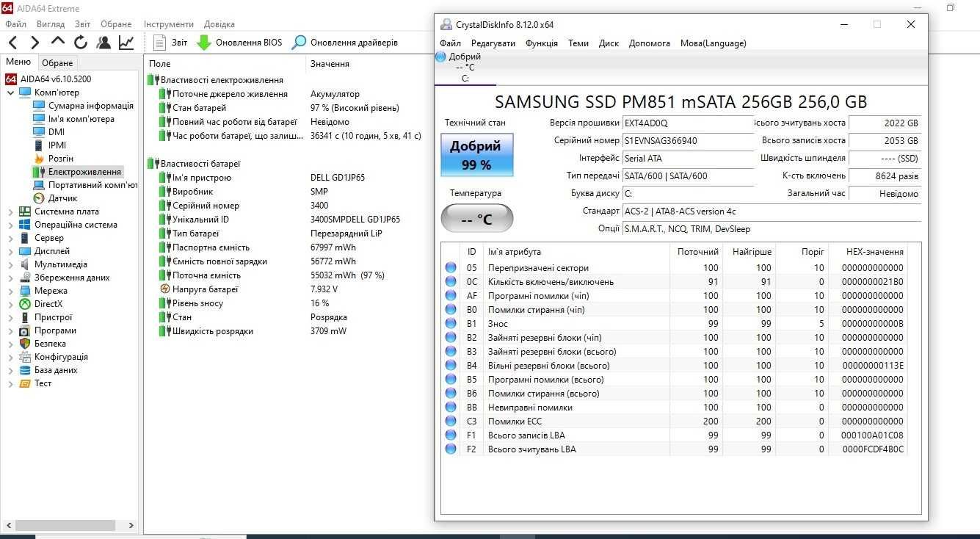980x539 pixels.
Task: Collapse the Комп'ютер tree node
Action: [11, 93]
